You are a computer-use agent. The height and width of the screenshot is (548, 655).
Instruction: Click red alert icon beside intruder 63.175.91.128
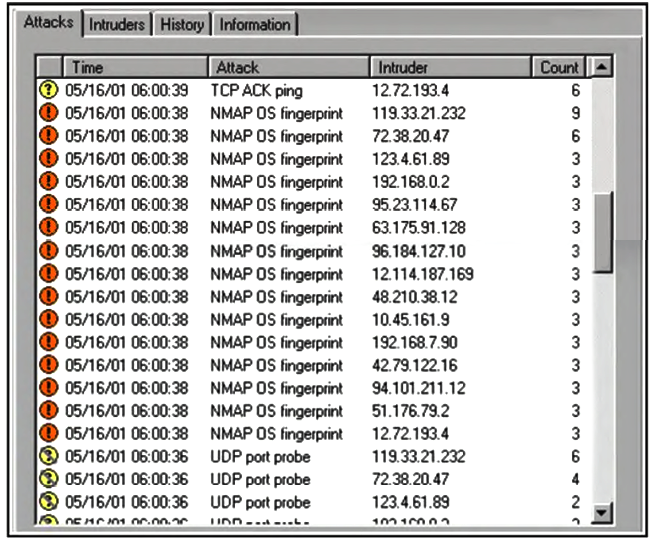click(x=48, y=227)
